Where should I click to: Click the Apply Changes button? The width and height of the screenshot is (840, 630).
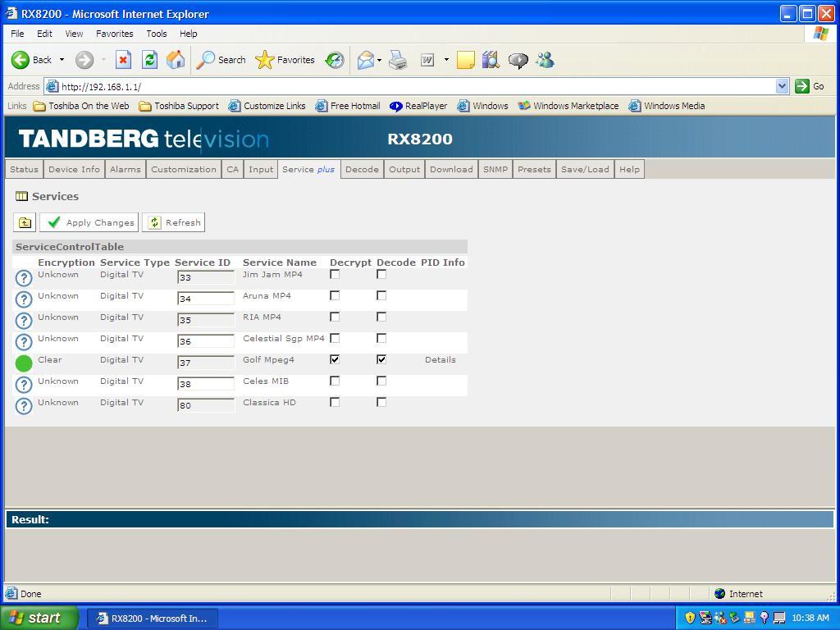point(89,222)
